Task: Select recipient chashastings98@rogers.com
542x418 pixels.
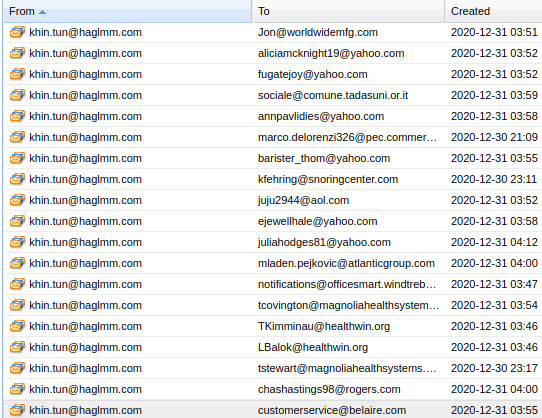Action: (329, 389)
